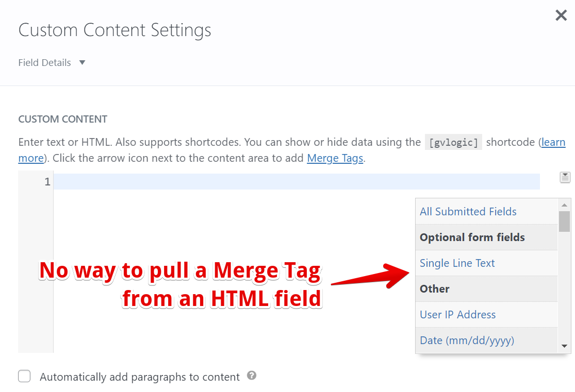The height and width of the screenshot is (392, 575).
Task: Close the Custom Content Settings dialog
Action: click(561, 15)
